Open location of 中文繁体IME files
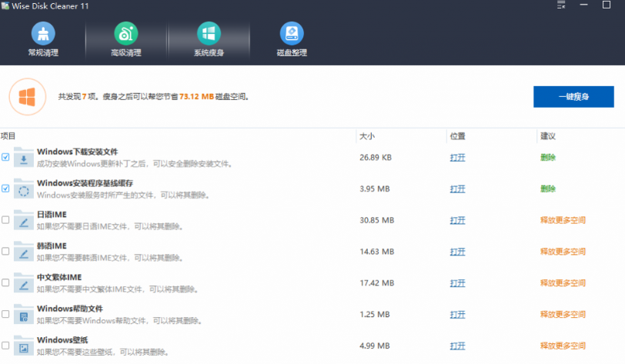The width and height of the screenshot is (625, 364). [457, 283]
